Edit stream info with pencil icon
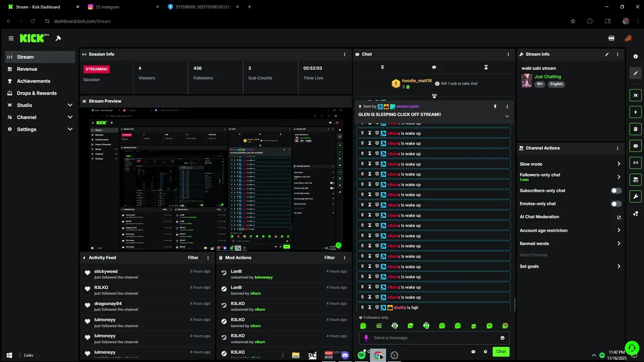644x362 pixels. [x=607, y=54]
